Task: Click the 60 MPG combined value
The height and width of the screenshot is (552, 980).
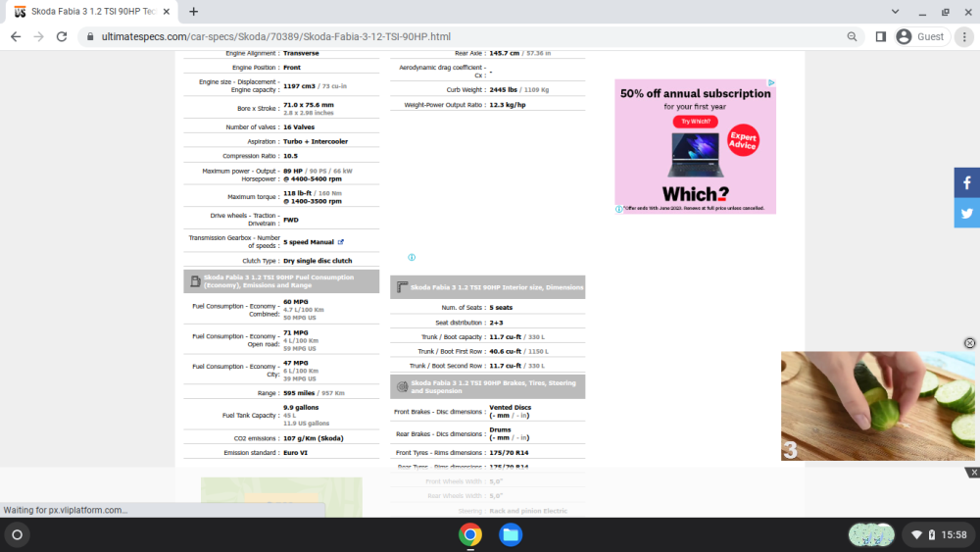Action: [x=296, y=302]
